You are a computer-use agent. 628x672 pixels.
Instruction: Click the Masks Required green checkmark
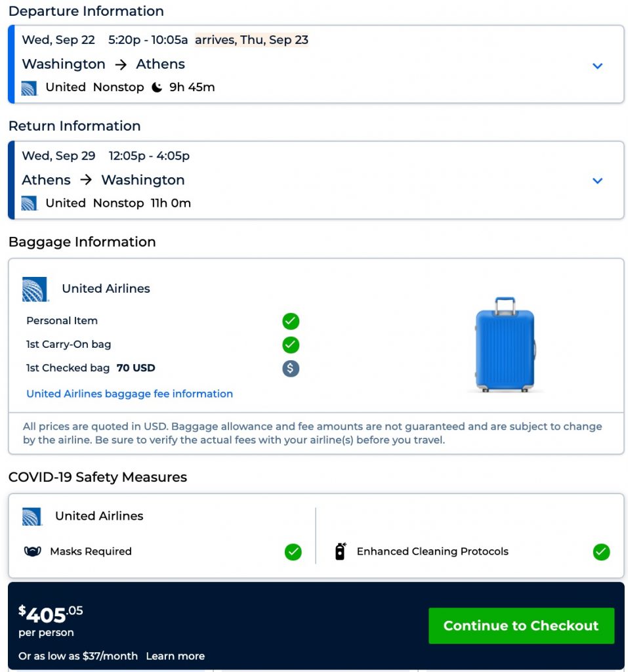pos(293,552)
